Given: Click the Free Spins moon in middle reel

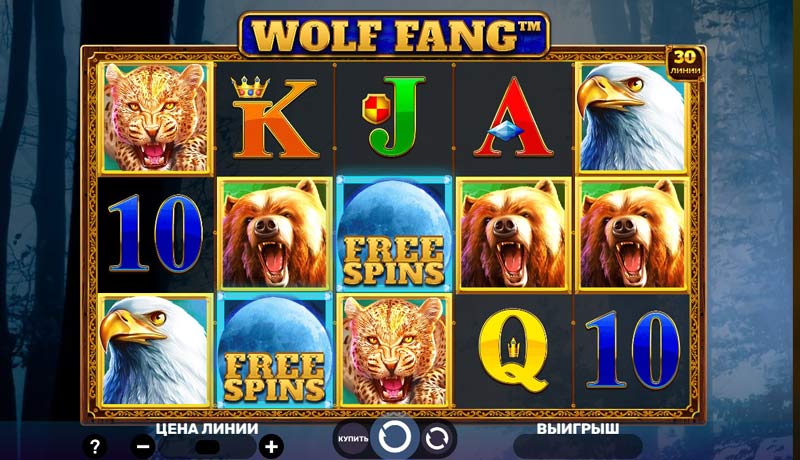Looking at the screenshot, I should pos(393,234).
